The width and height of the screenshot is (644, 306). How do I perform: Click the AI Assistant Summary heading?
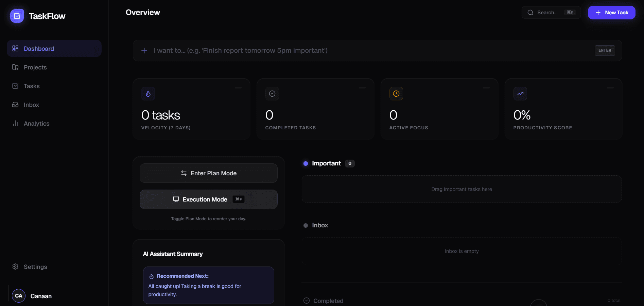point(173,254)
